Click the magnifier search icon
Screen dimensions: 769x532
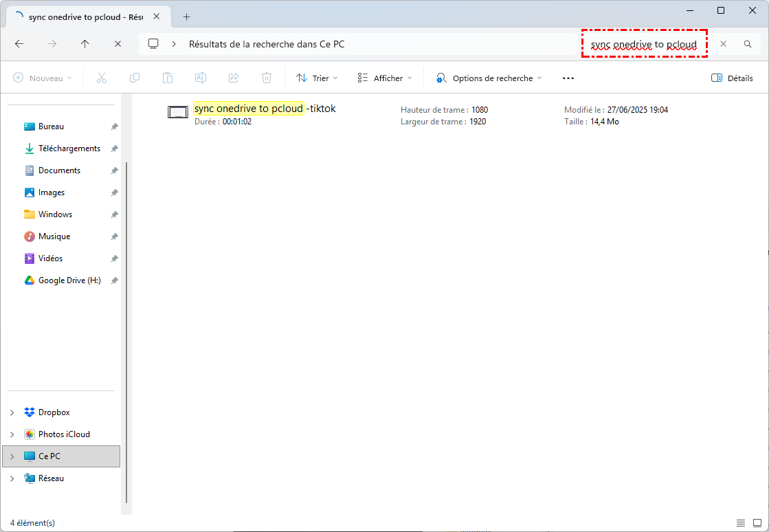point(748,44)
